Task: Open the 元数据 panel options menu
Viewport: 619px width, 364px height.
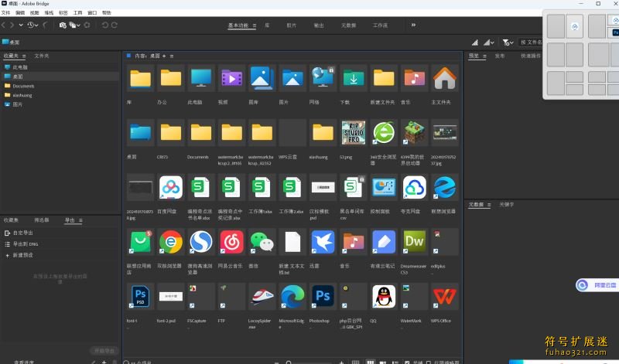Action: pos(489,205)
